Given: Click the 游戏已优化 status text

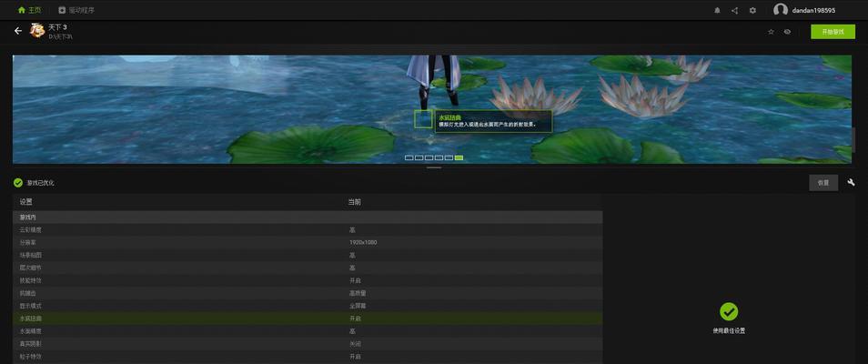Looking at the screenshot, I should tap(40, 183).
